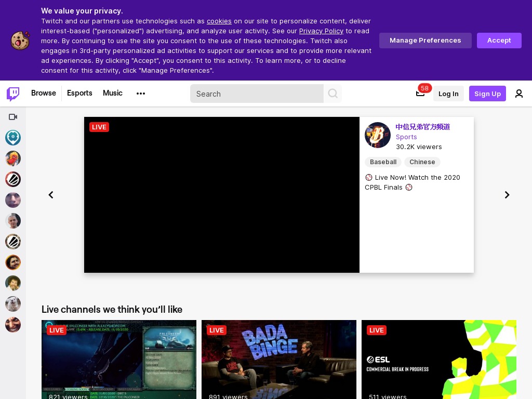Click the search magnifier button
Viewport: 532px width, 399px height.
pyautogui.click(x=332, y=94)
